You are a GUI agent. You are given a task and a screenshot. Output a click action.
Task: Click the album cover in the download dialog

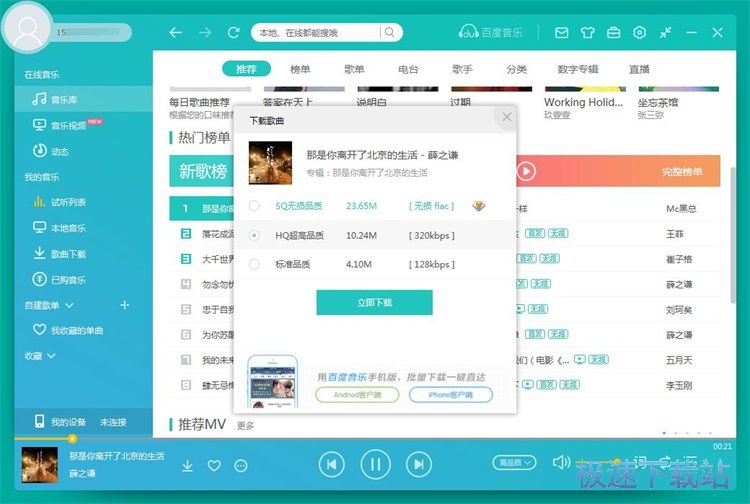[x=270, y=163]
